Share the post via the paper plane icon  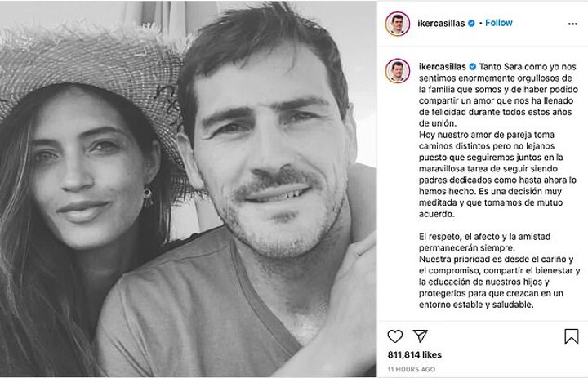421,336
